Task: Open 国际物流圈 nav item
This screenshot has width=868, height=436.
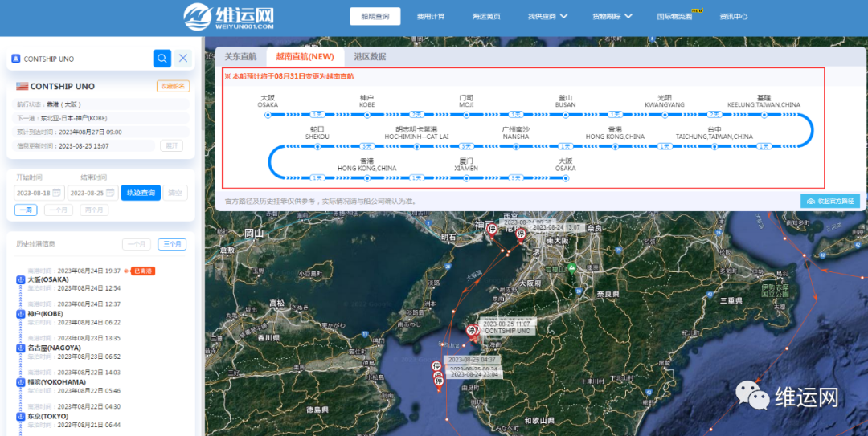Action: [674, 17]
